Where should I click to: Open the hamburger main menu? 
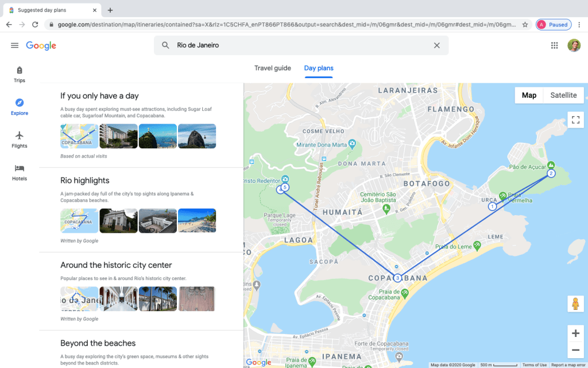point(15,45)
